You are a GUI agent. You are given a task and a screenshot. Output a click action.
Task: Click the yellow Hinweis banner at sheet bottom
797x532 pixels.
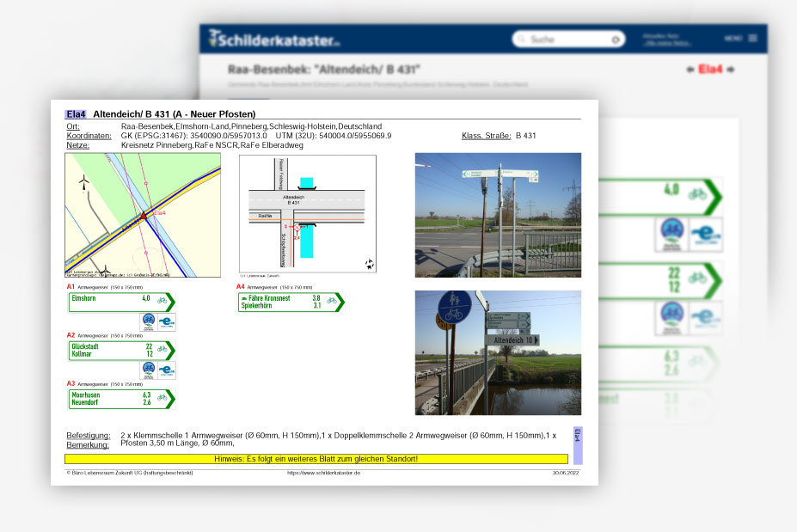(x=316, y=459)
